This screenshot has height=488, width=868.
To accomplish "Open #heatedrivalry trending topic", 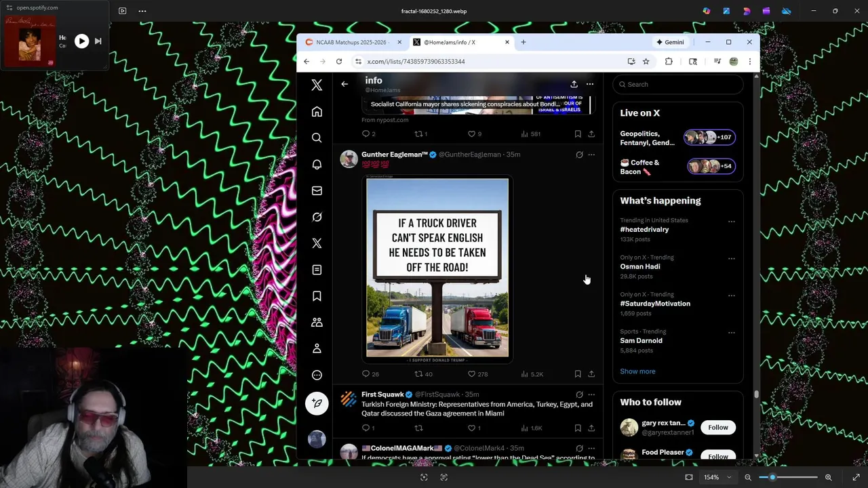I will tap(644, 230).
